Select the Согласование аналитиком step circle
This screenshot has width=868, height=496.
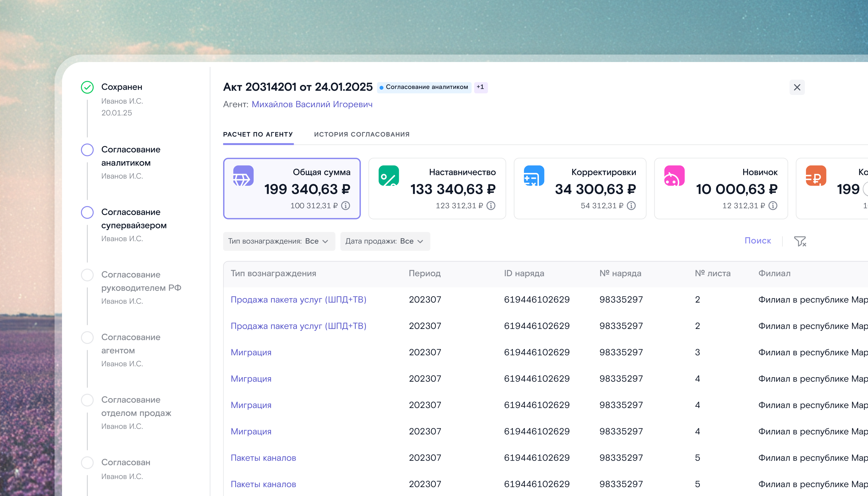click(87, 150)
